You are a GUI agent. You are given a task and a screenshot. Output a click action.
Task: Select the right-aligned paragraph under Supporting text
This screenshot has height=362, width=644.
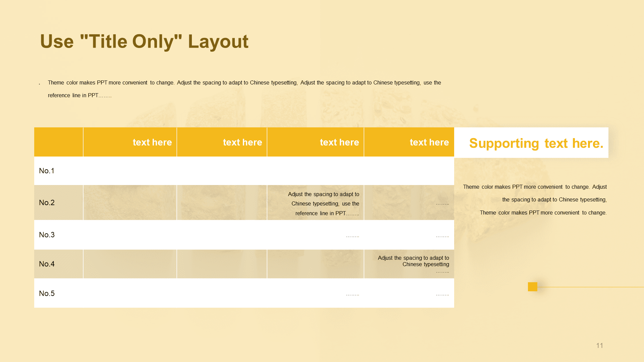535,200
